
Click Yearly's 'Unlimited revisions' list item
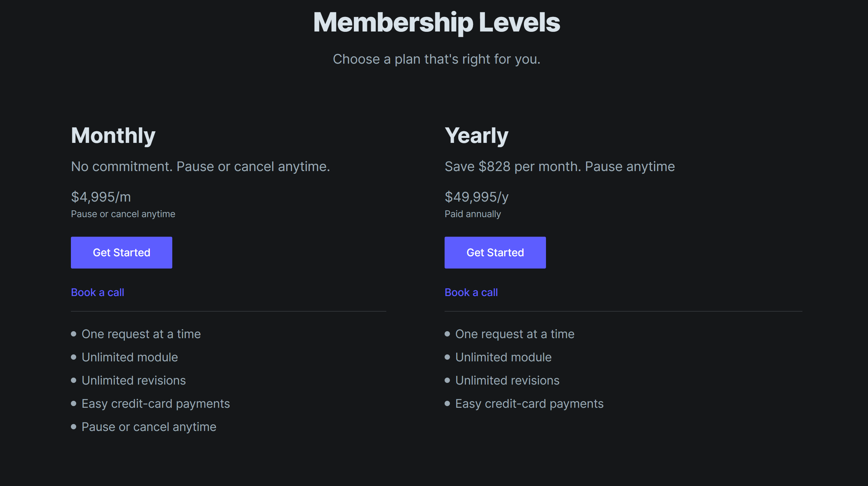[507, 381]
